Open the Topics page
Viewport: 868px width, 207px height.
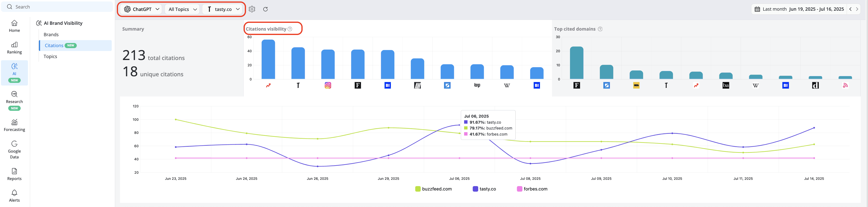click(50, 56)
